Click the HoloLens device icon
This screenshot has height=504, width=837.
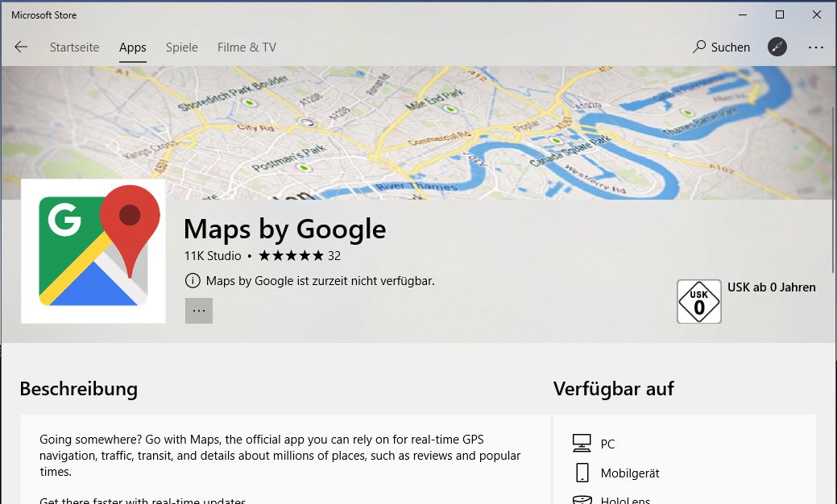pyautogui.click(x=582, y=500)
